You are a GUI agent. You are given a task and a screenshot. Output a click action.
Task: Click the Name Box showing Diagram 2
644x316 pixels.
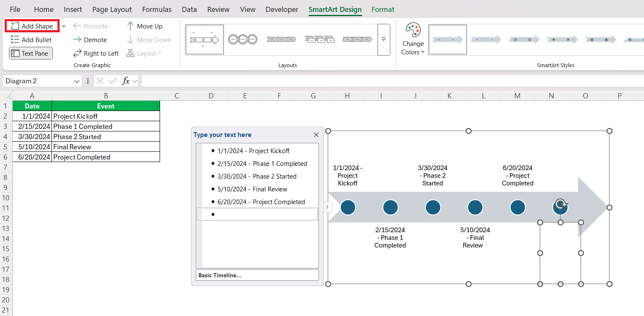point(38,81)
